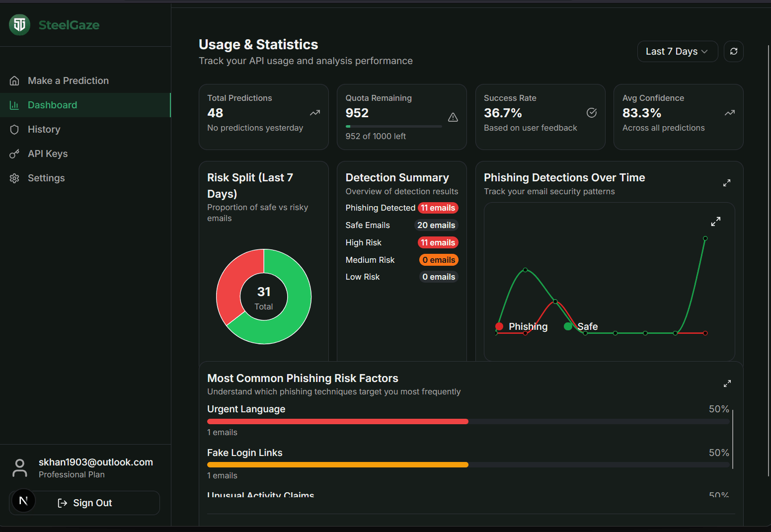Click the trending arrow in Avg Confidence card
This screenshot has width=771, height=532.
(x=730, y=113)
